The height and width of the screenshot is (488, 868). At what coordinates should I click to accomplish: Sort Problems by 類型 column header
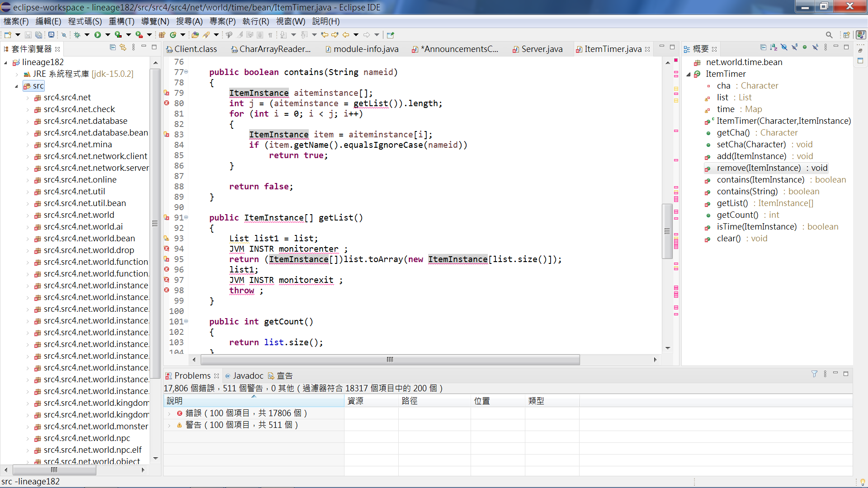click(x=552, y=401)
